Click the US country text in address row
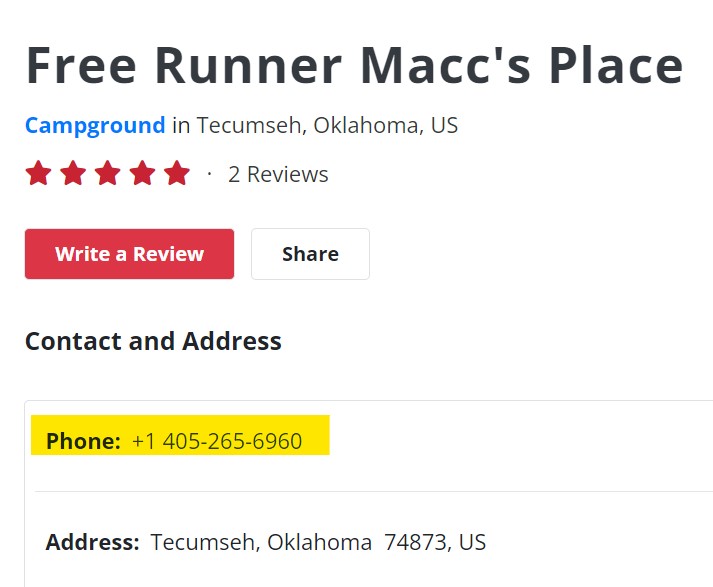This screenshot has width=713, height=587. 472,543
